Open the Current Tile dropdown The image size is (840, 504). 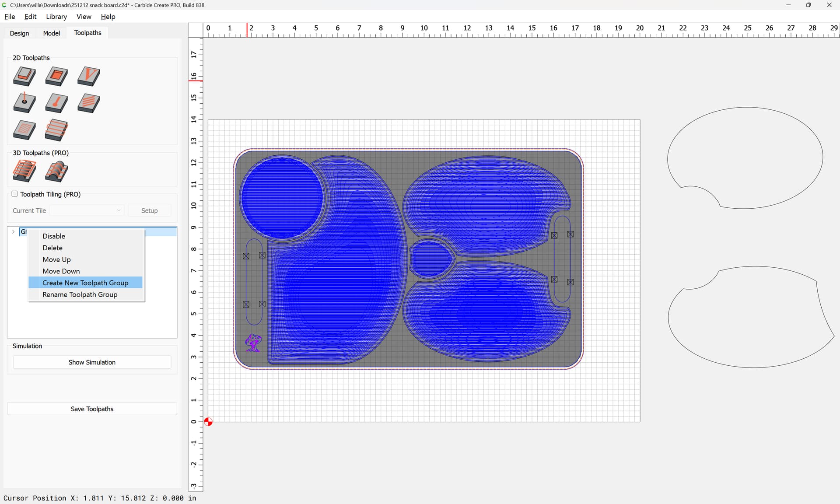87,210
